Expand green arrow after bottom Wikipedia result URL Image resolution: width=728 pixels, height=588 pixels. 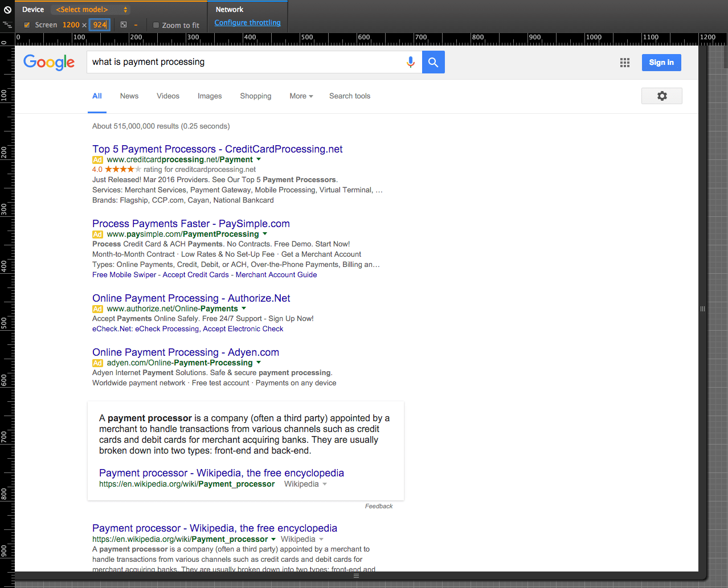pos(273,539)
